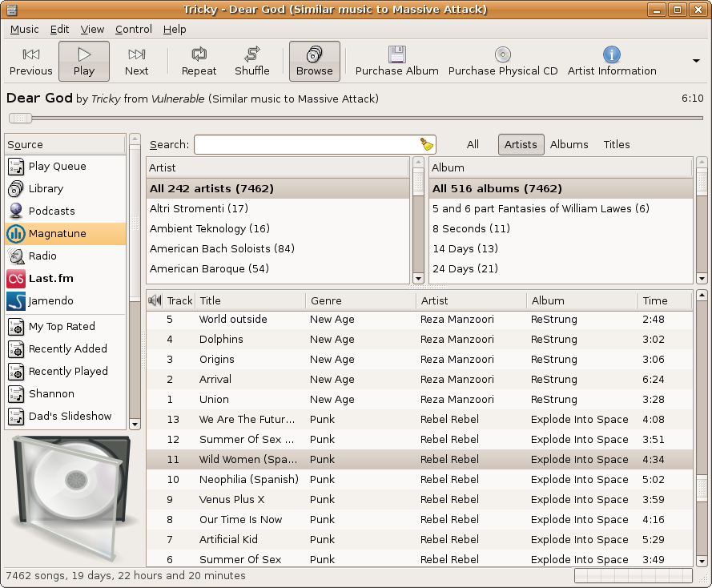Select track 'Venus Plus X'

(420, 499)
